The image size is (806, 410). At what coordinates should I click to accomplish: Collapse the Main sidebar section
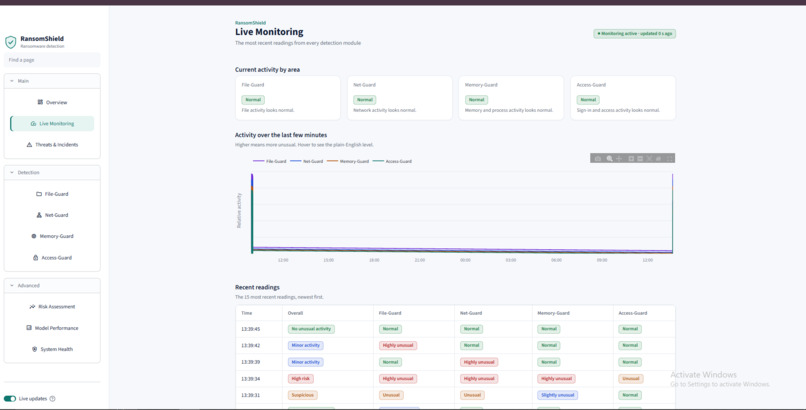(52, 81)
